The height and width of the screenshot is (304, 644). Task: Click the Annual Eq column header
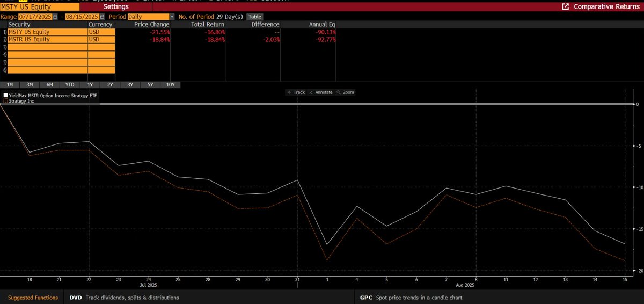pos(322,25)
